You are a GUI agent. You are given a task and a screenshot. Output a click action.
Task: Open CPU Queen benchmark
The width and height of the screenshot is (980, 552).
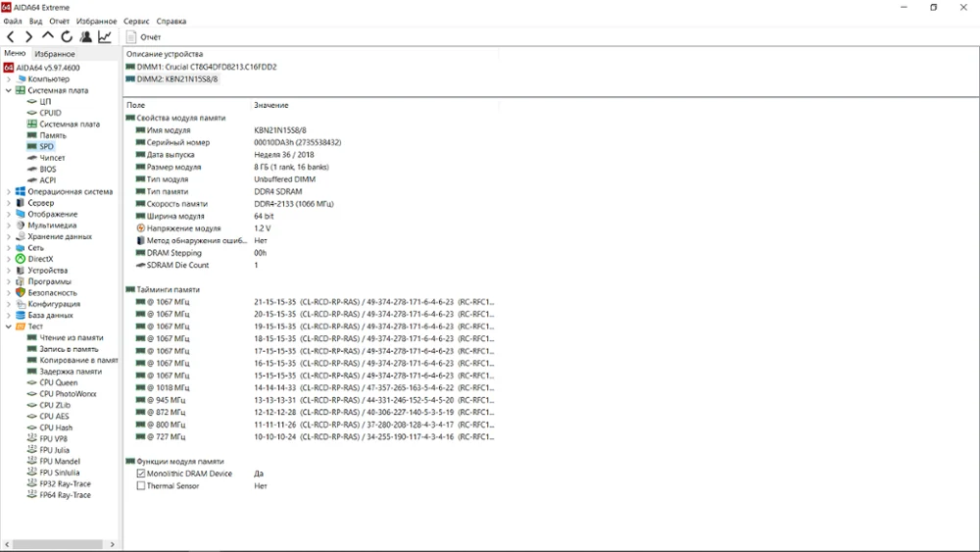(x=58, y=383)
